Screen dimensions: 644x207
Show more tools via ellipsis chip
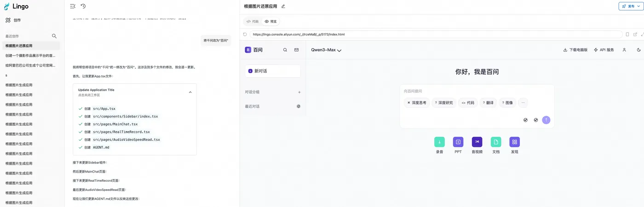[523, 103]
